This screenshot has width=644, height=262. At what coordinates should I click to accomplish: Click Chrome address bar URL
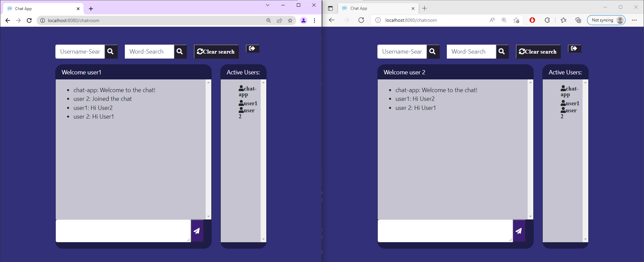point(73,20)
